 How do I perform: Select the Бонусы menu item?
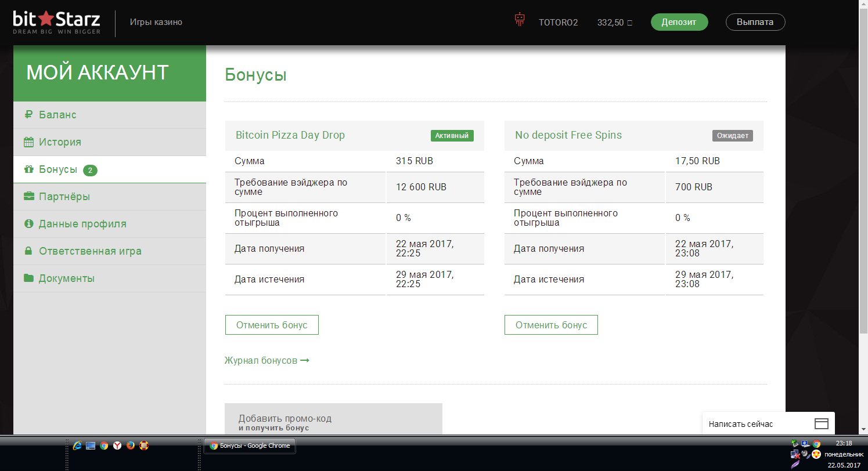[110, 169]
